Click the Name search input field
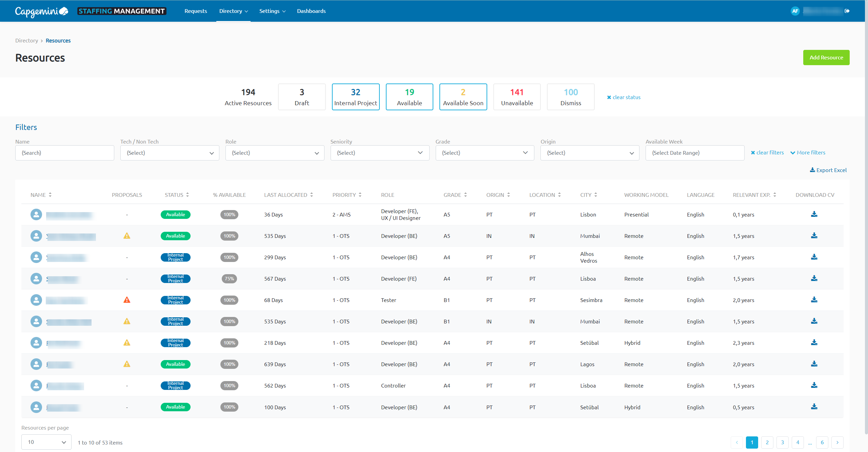This screenshot has height=452, width=868. click(64, 153)
